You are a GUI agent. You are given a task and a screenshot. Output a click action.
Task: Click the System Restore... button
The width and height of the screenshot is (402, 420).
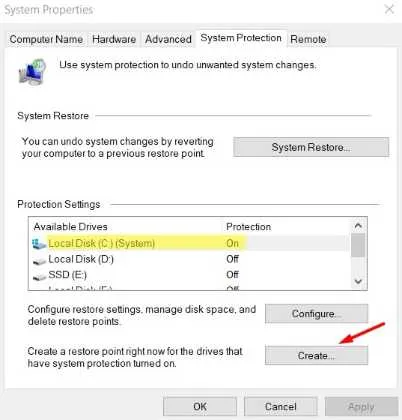tap(311, 147)
